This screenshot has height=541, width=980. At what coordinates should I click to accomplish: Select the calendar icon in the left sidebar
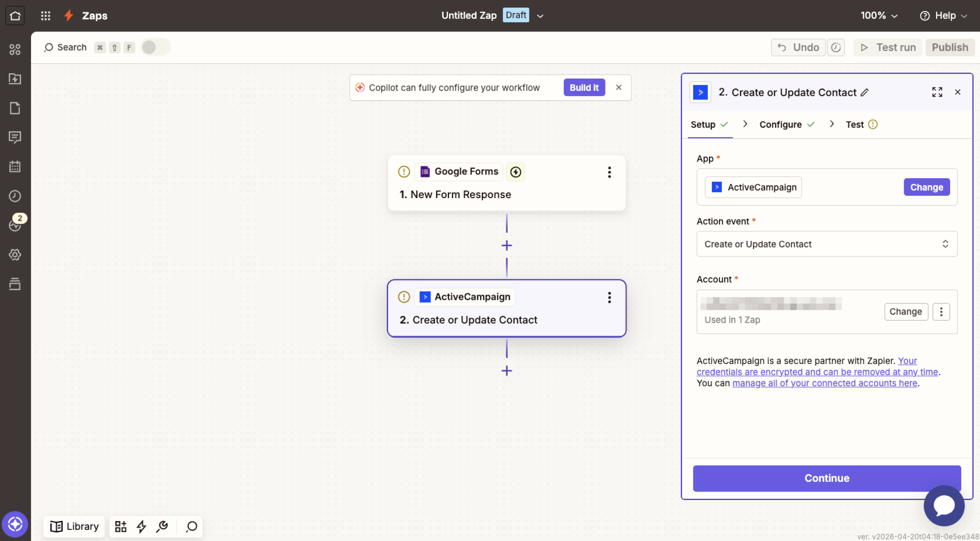pyautogui.click(x=15, y=166)
